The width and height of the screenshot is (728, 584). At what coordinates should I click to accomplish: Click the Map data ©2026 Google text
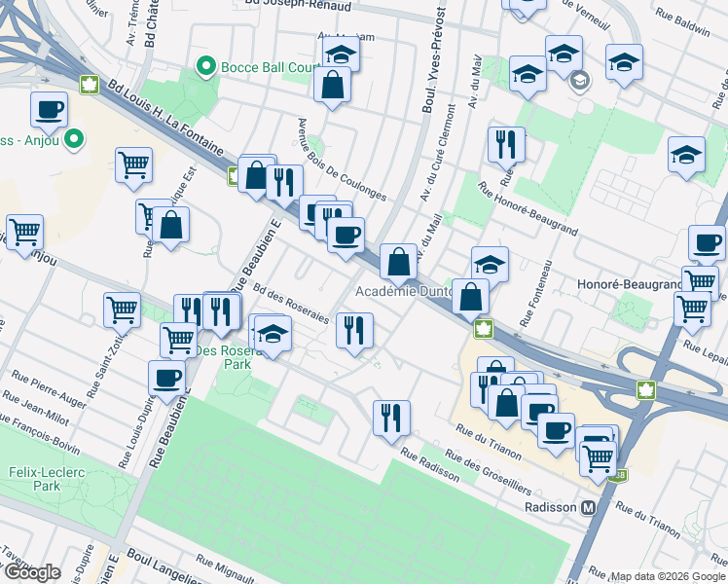668,576
